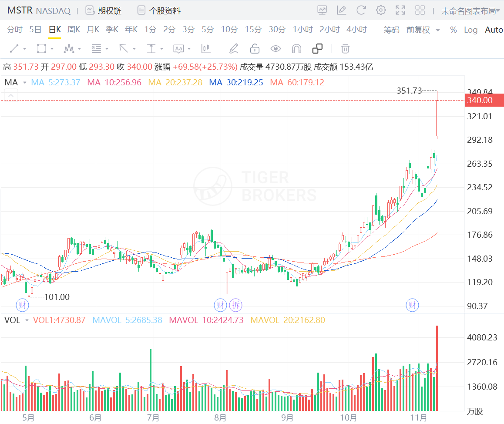504x424 pixels.
Task: Expand text annotation tool options
Action: 189,49
